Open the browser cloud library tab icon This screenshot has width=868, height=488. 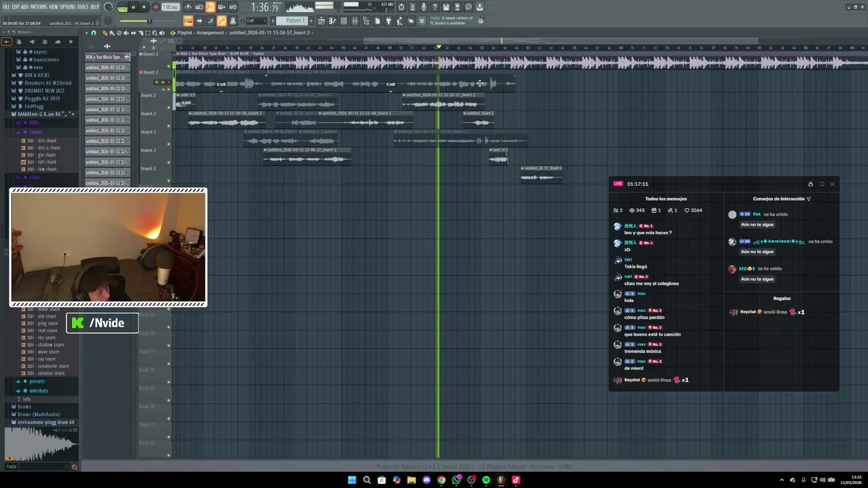58,42
